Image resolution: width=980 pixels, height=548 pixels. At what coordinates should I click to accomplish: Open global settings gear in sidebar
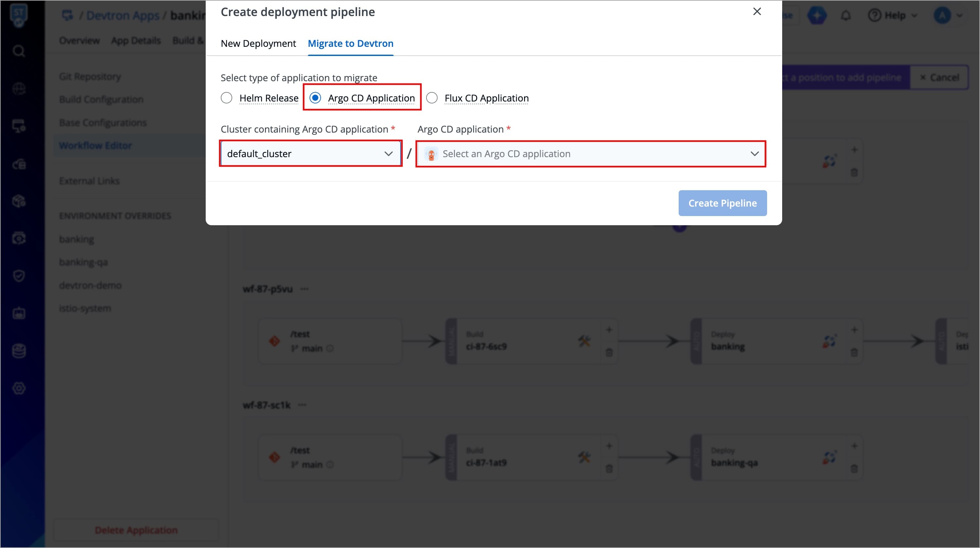pos(19,388)
